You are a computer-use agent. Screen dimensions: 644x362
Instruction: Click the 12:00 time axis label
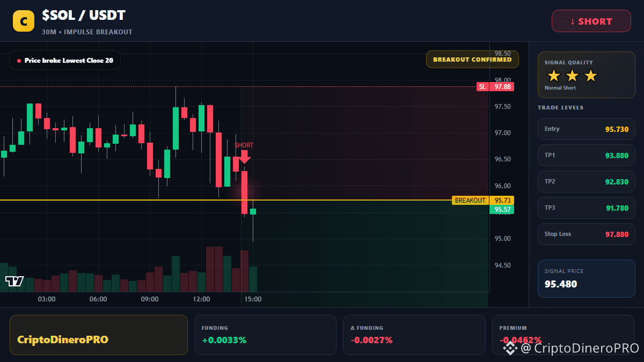[201, 299]
